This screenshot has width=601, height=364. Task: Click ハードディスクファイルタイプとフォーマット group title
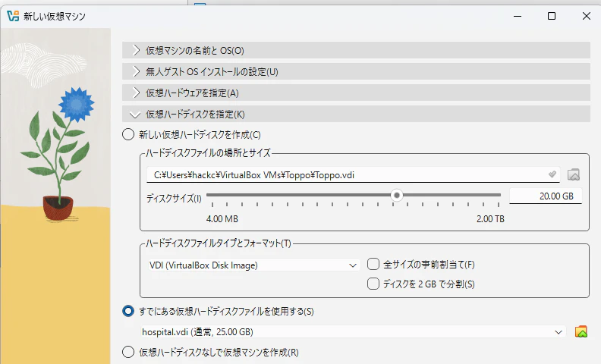(x=218, y=243)
